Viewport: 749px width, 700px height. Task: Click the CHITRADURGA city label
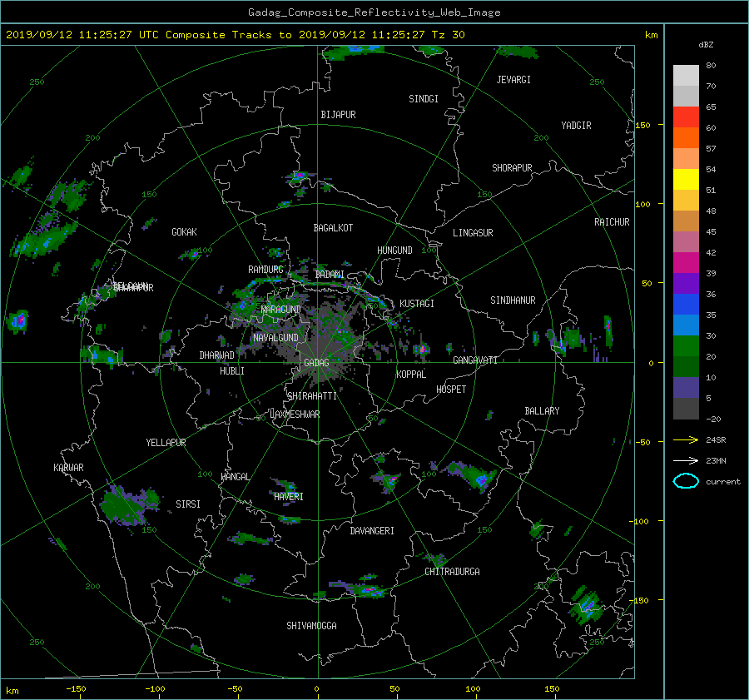452,572
